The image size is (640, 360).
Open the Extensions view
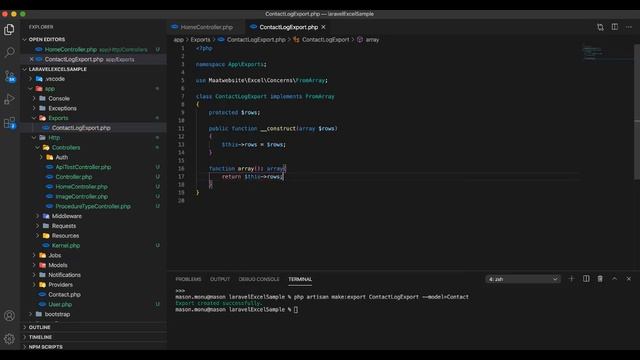pyautogui.click(x=9, y=123)
